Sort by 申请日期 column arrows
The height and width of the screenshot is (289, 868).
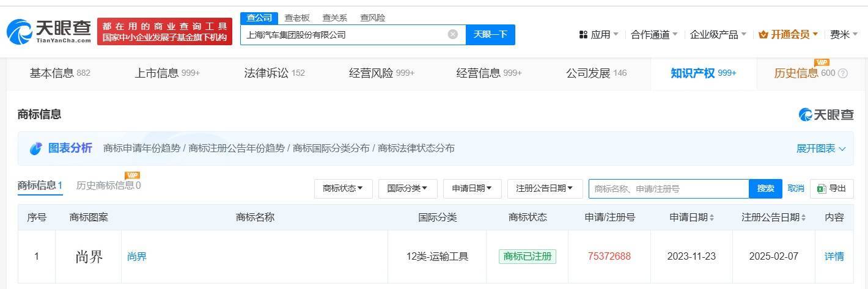coord(712,218)
